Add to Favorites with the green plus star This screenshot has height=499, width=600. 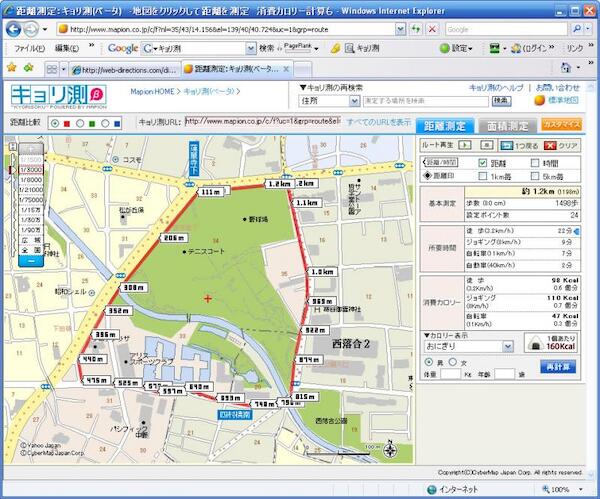point(29,68)
